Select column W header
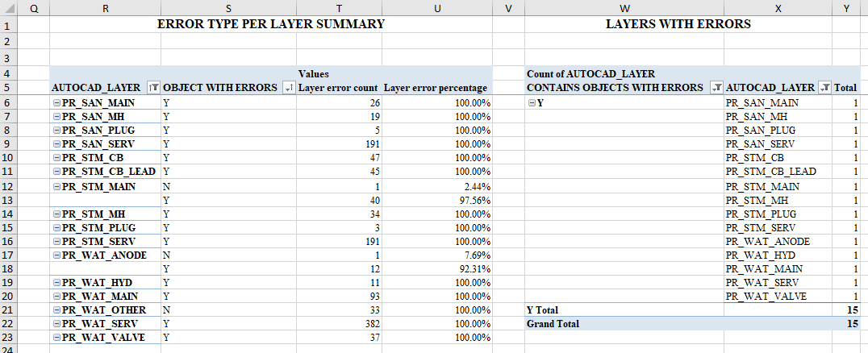 coord(624,8)
